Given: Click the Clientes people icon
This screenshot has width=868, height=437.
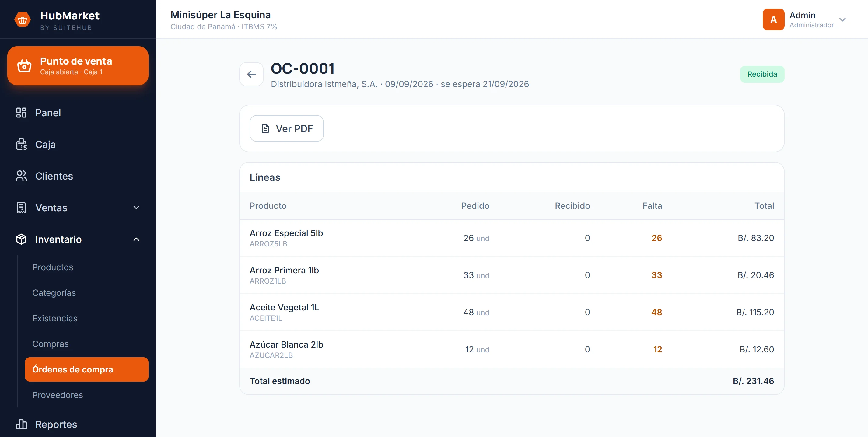Looking at the screenshot, I should click(21, 176).
